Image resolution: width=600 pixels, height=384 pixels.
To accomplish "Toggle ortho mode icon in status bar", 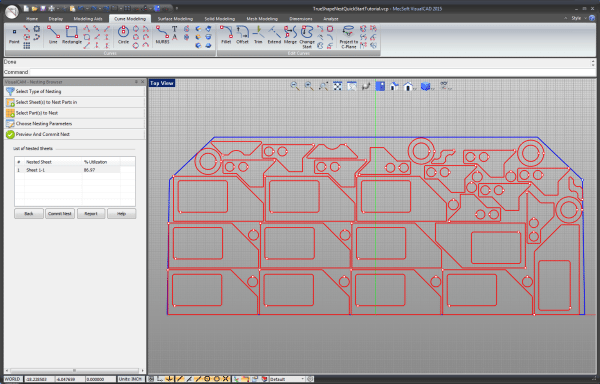I will 160,379.
